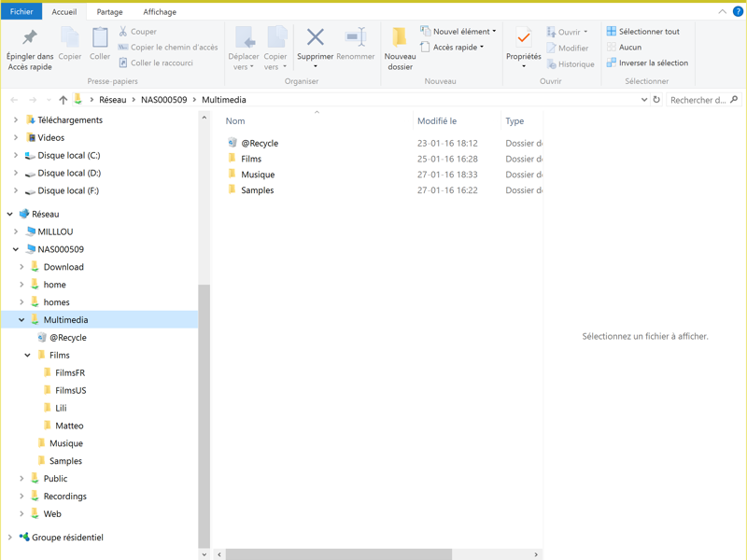Switch to the Partage ribbon tab
747x560 pixels.
(109, 12)
